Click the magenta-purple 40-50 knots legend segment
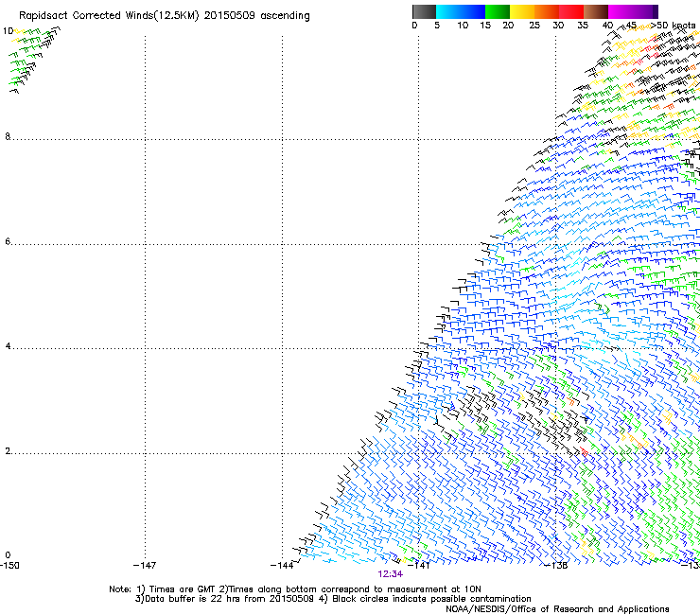 pos(633,11)
